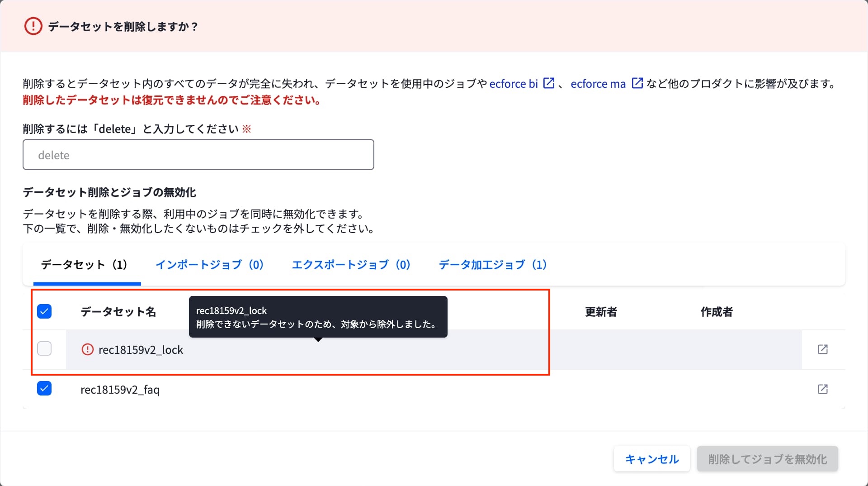
Task: Focus the delete confirmation input field
Action: click(x=198, y=155)
